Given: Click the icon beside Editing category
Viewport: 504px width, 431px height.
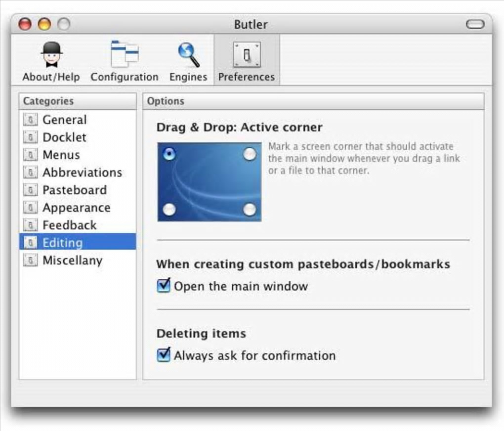Looking at the screenshot, I should coord(31,243).
